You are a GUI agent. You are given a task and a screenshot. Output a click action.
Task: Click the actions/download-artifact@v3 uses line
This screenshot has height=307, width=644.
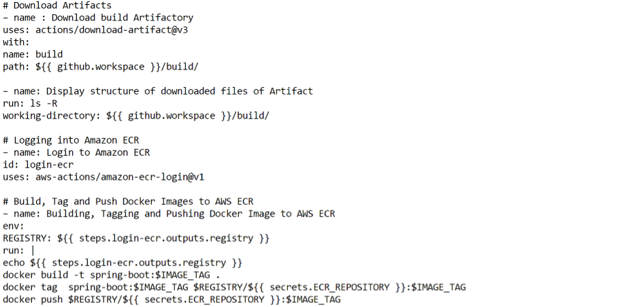95,30
